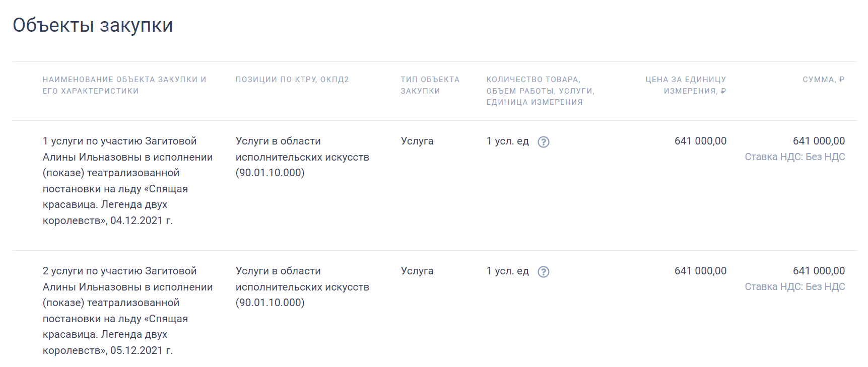
Task: Click help icon beside second row quantity
Action: click(x=543, y=272)
